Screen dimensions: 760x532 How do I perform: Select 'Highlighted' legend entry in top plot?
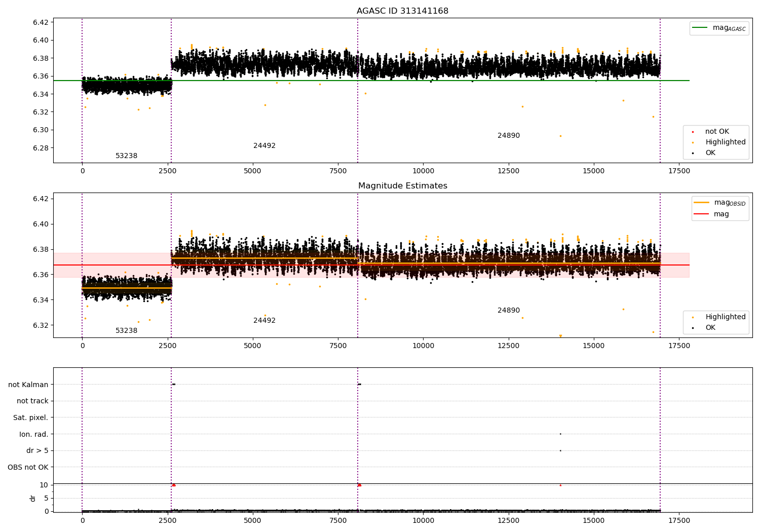[x=718, y=142]
